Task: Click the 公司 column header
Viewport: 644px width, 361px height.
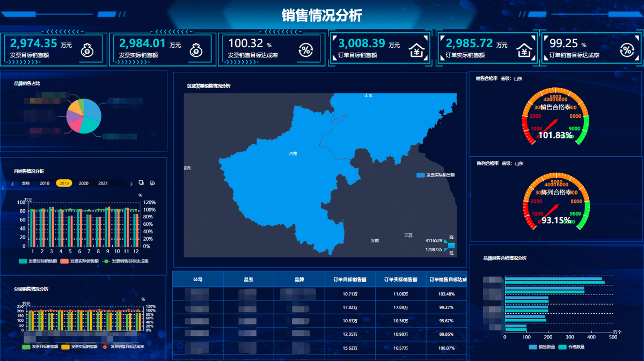Action: point(197,279)
